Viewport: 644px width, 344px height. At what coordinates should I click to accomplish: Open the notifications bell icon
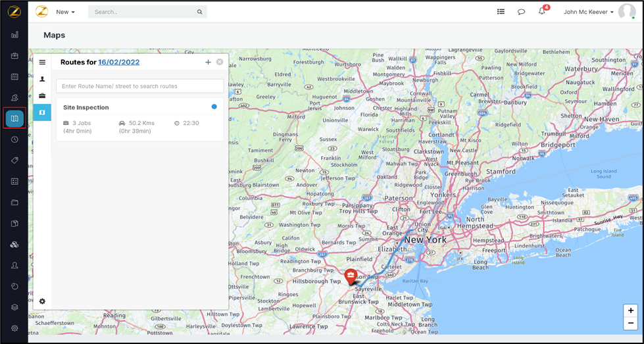coord(542,12)
